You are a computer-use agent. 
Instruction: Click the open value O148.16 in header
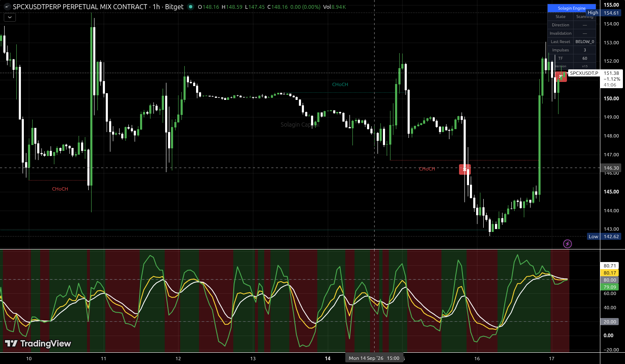tap(208, 7)
